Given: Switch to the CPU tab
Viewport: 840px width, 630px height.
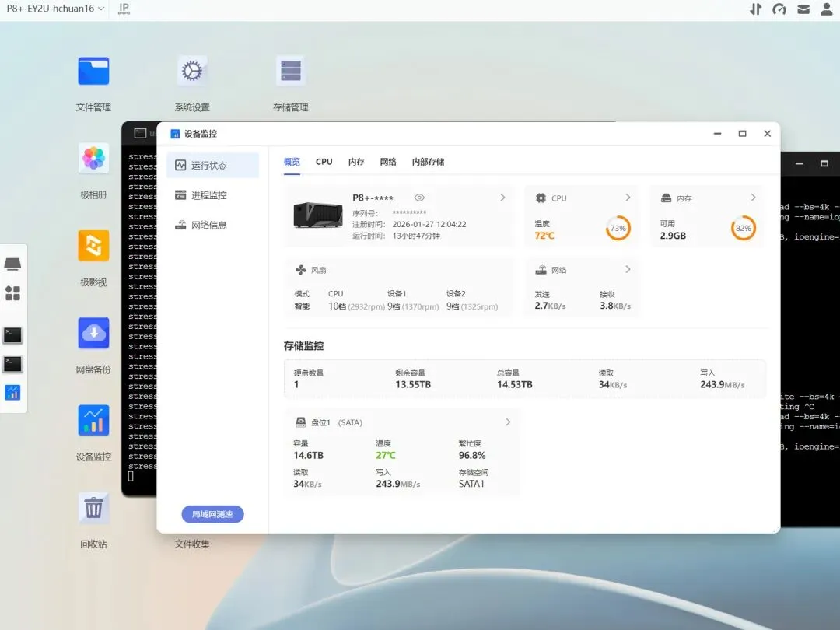Looking at the screenshot, I should [x=324, y=162].
